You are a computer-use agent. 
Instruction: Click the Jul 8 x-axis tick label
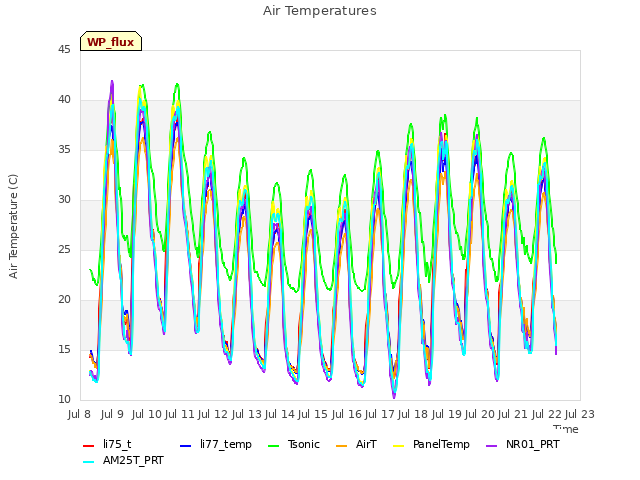pos(79,414)
